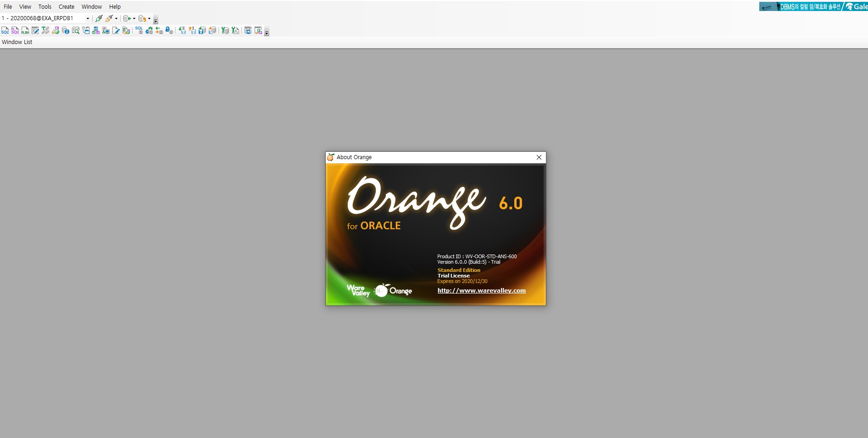
Task: Click the www.warevalley.com link
Action: coord(481,290)
